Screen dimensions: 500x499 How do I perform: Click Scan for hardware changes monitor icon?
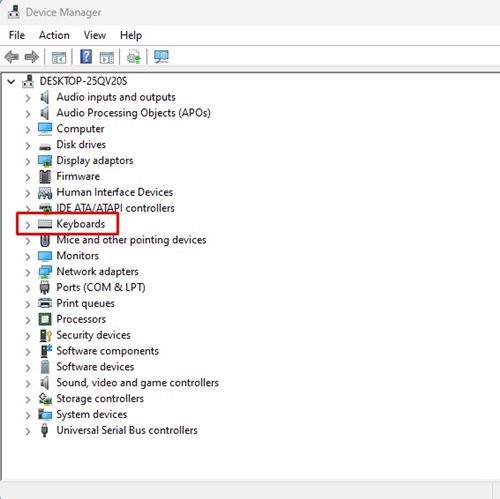(161, 57)
